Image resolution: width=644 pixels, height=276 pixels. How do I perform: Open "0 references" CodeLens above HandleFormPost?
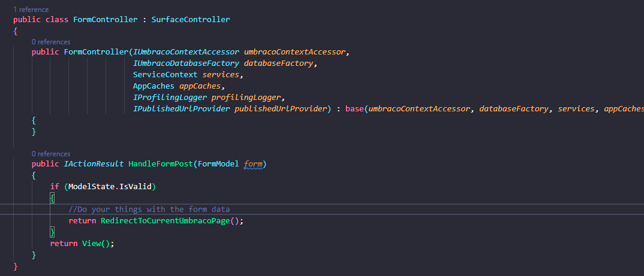coord(51,154)
